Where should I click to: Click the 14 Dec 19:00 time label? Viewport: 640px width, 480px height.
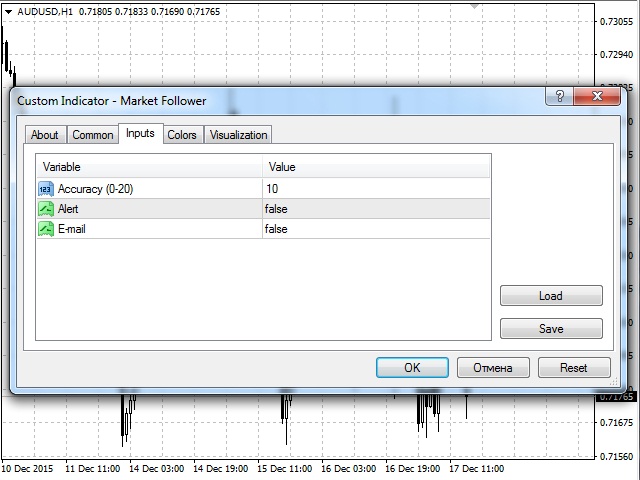pyautogui.click(x=221, y=469)
